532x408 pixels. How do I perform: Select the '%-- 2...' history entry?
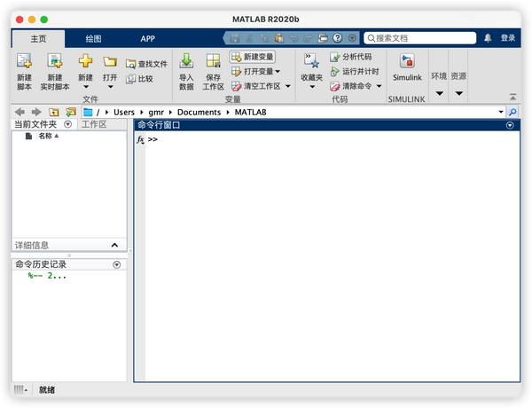click(x=47, y=276)
